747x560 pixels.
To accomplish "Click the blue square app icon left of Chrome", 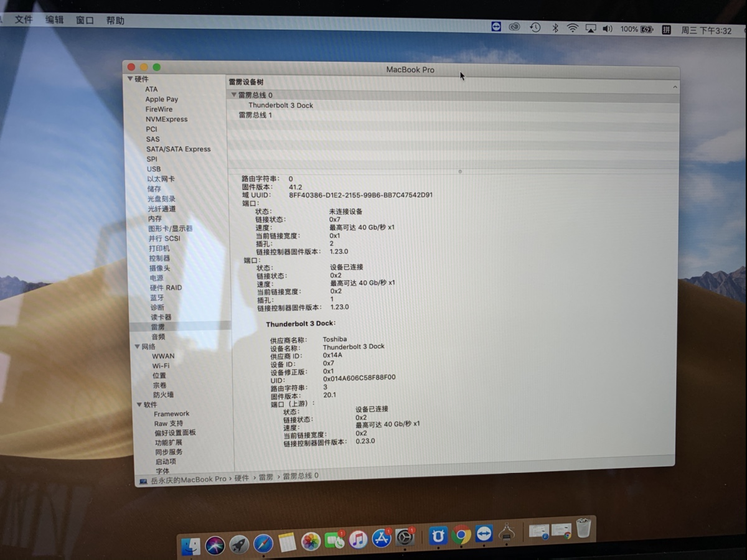I will pyautogui.click(x=438, y=536).
